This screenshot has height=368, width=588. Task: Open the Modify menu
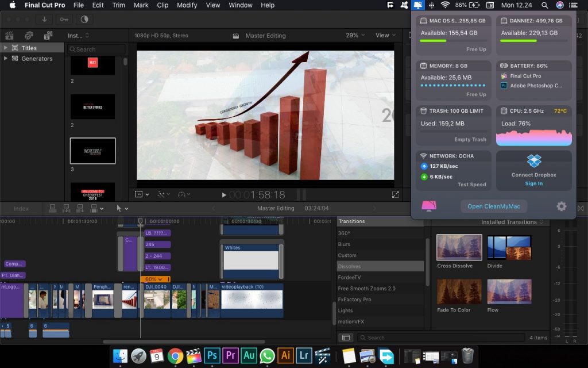(x=187, y=5)
